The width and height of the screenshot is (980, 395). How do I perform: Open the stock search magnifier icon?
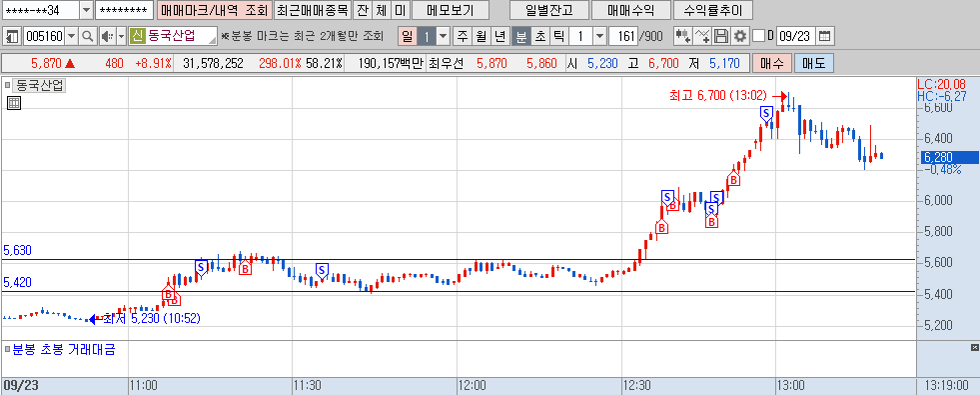[x=88, y=36]
